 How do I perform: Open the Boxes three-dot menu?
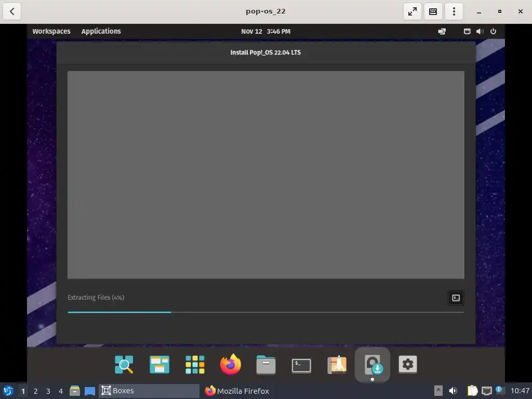tap(454, 11)
